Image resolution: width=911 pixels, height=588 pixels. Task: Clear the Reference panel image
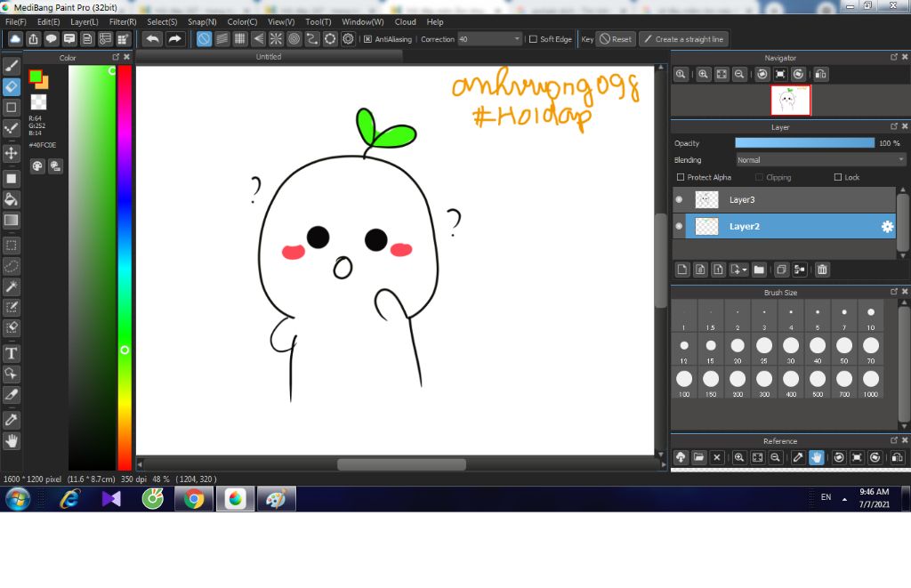coord(717,457)
